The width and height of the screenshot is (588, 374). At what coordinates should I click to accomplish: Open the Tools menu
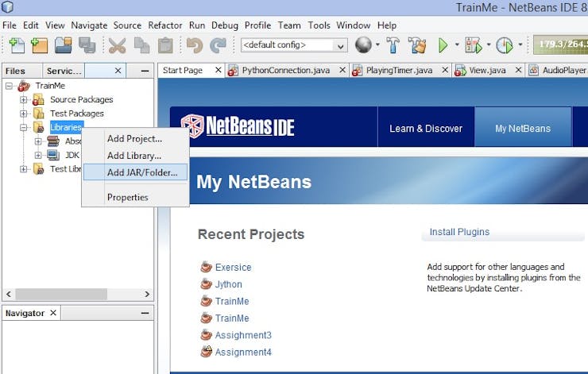click(x=319, y=25)
